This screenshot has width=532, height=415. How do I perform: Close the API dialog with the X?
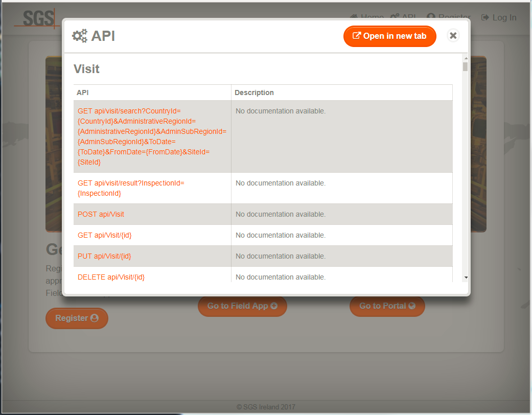453,35
